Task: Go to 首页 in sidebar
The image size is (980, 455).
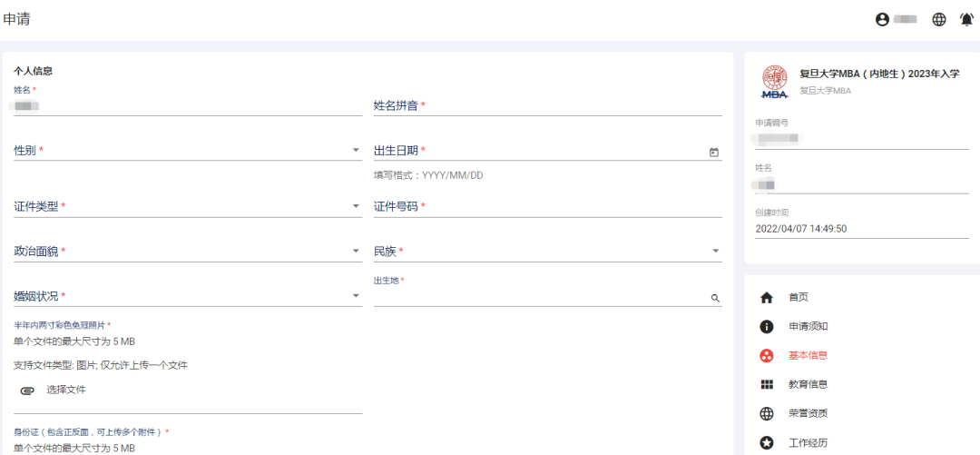Action: click(x=798, y=297)
